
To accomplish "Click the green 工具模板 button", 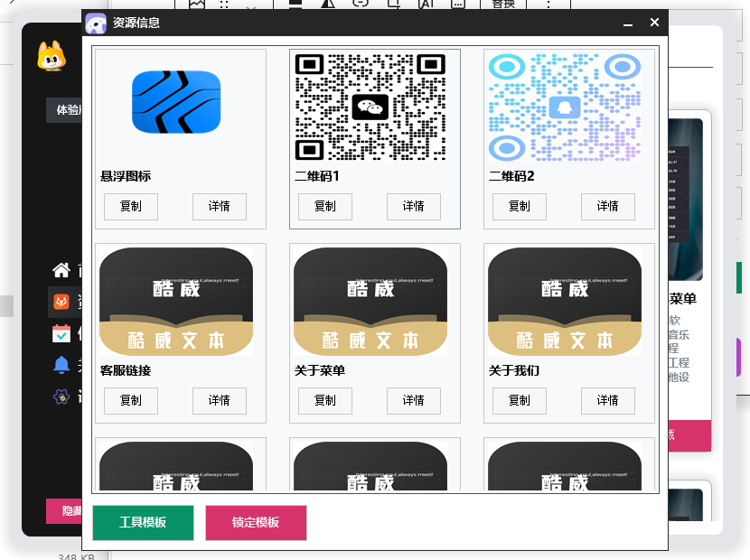I will pos(142,523).
